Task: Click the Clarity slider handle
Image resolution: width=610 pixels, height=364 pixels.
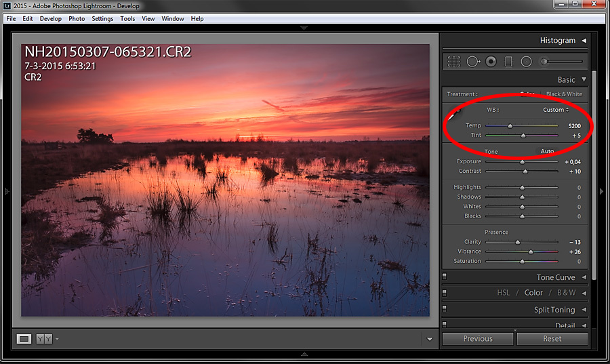Action: tap(517, 242)
